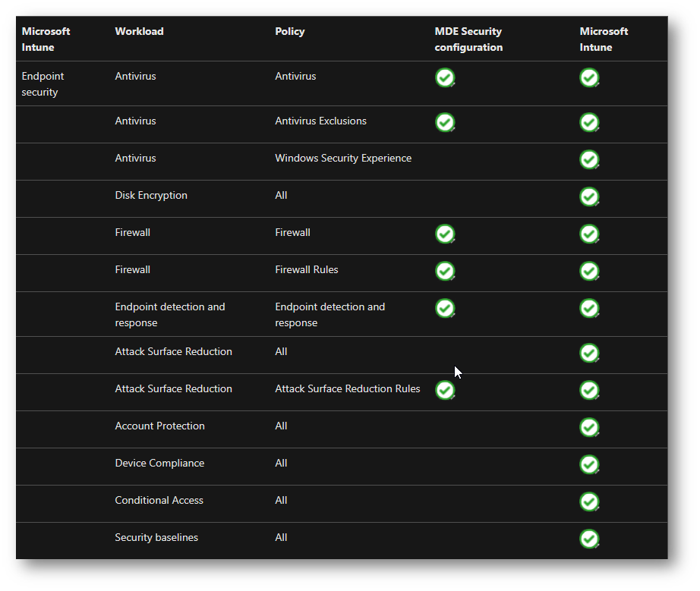Click Intune checkmark in Disk Encryption row
700x591 pixels.
(x=589, y=196)
